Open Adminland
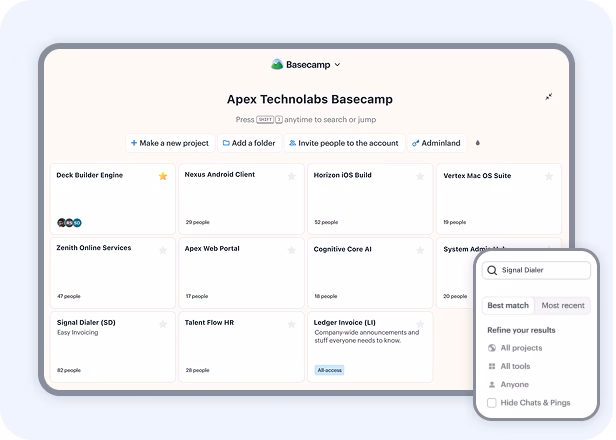 436,143
